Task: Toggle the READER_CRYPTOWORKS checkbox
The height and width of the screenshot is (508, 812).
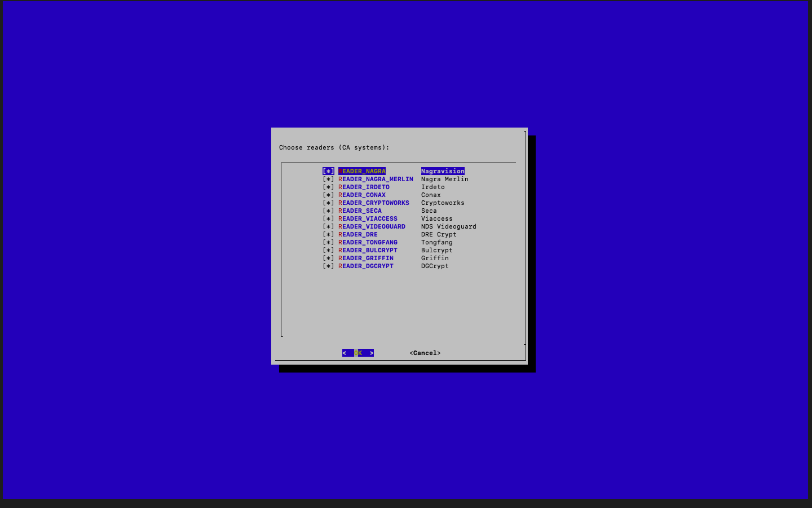Action: (328, 203)
